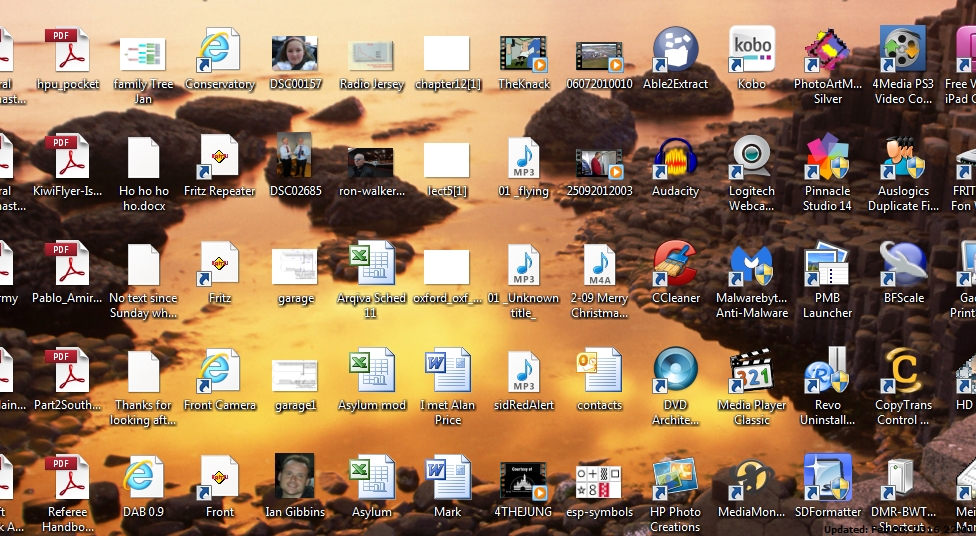Select TheKnack video file
The height and width of the screenshot is (536, 976).
523,54
